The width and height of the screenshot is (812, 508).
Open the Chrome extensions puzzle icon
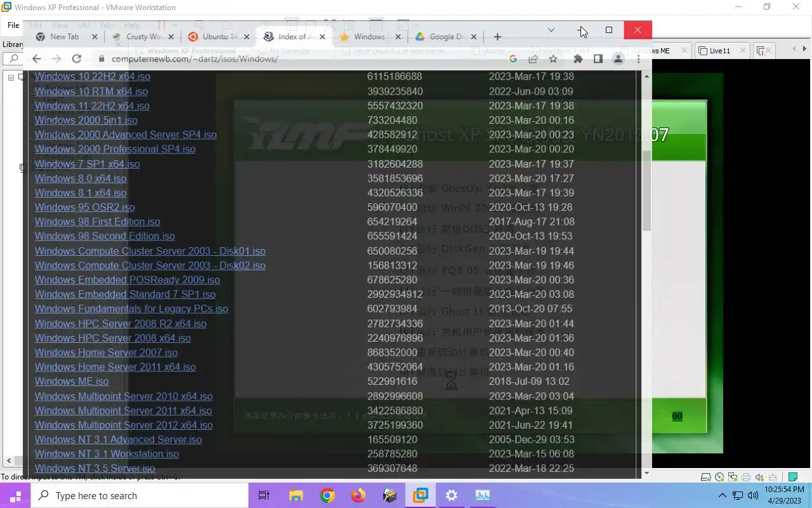(x=577, y=59)
